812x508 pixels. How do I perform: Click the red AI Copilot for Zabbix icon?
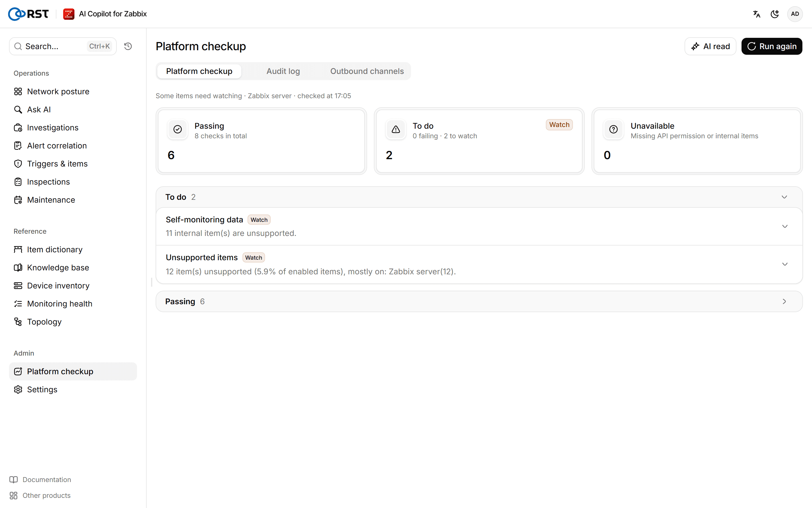click(x=69, y=14)
